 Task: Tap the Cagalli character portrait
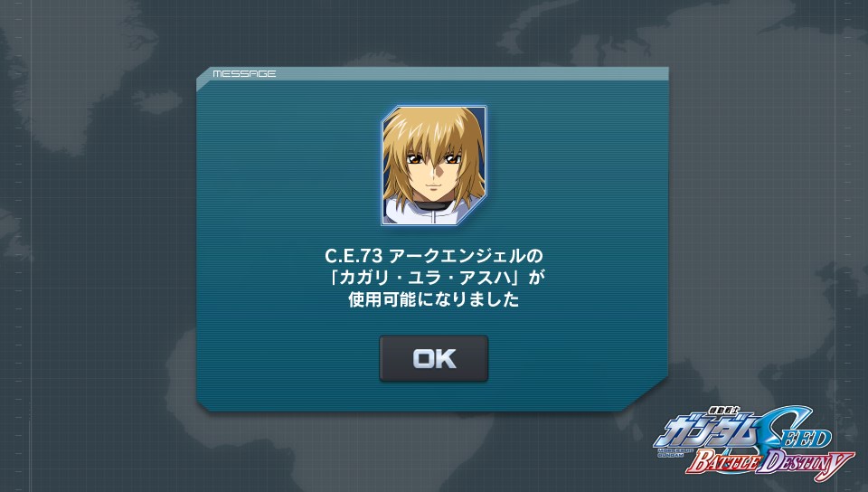[x=433, y=166]
